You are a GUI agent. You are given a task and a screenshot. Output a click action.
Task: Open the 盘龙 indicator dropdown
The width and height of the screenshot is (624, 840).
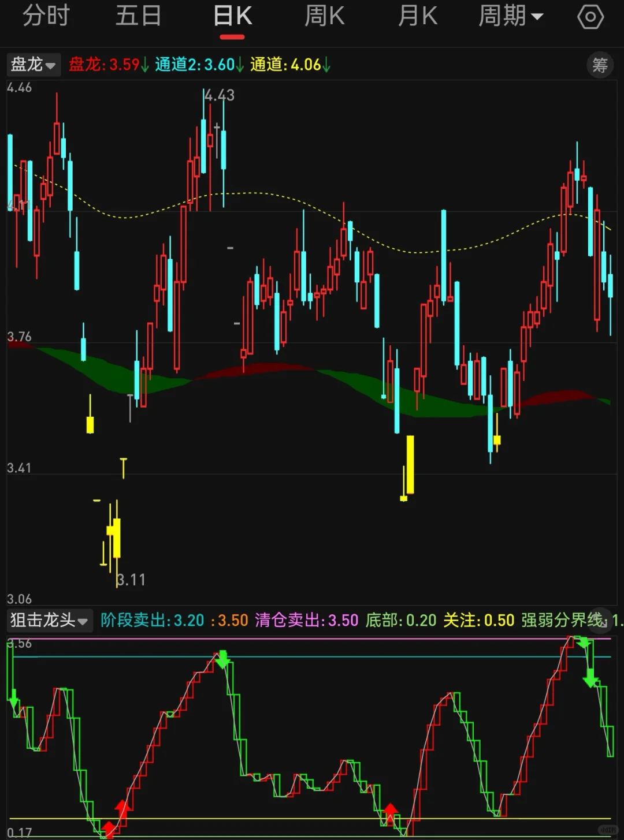coord(33,65)
